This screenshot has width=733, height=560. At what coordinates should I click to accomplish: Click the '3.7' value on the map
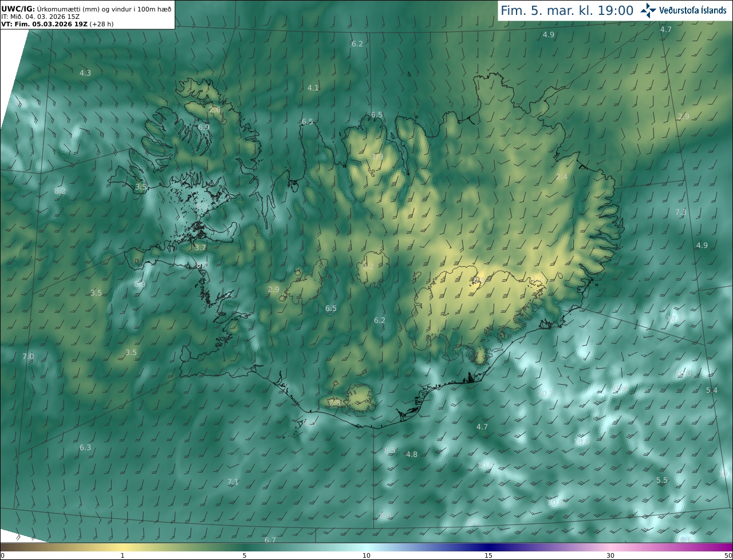pos(200,248)
